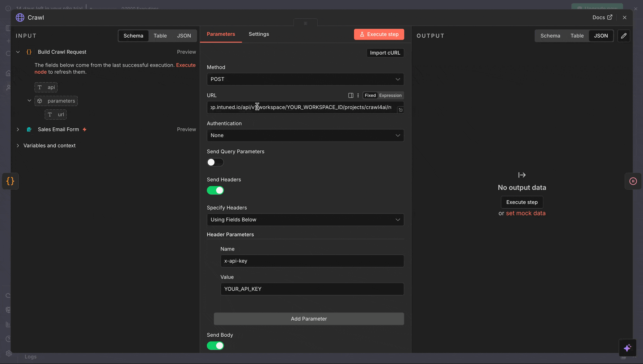
Task: Open the Authentication dropdown set to None
Action: pyautogui.click(x=305, y=135)
